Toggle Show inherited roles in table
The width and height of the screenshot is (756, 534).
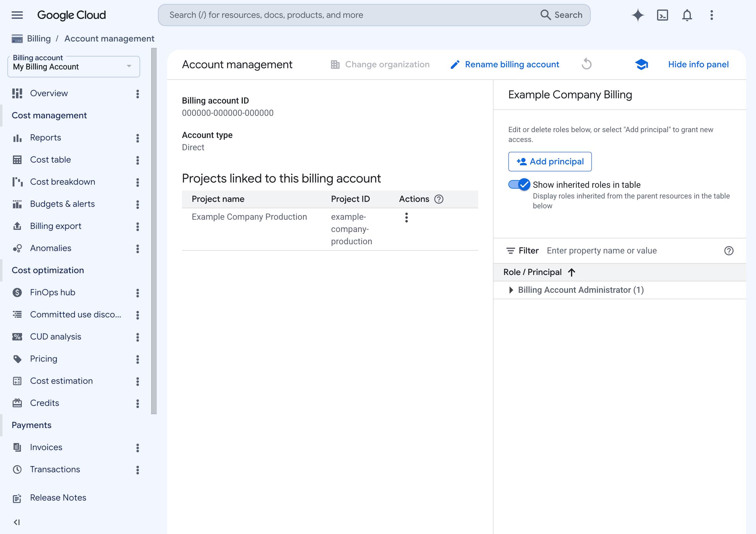[519, 185]
